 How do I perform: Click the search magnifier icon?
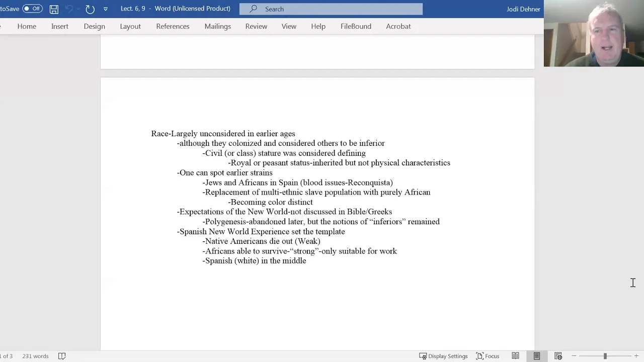[253, 9]
